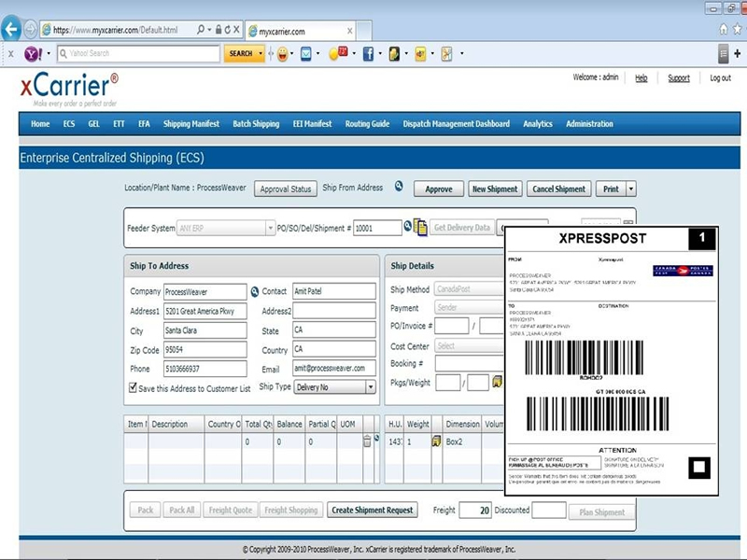Delete the item row with trash icon

coord(367,441)
